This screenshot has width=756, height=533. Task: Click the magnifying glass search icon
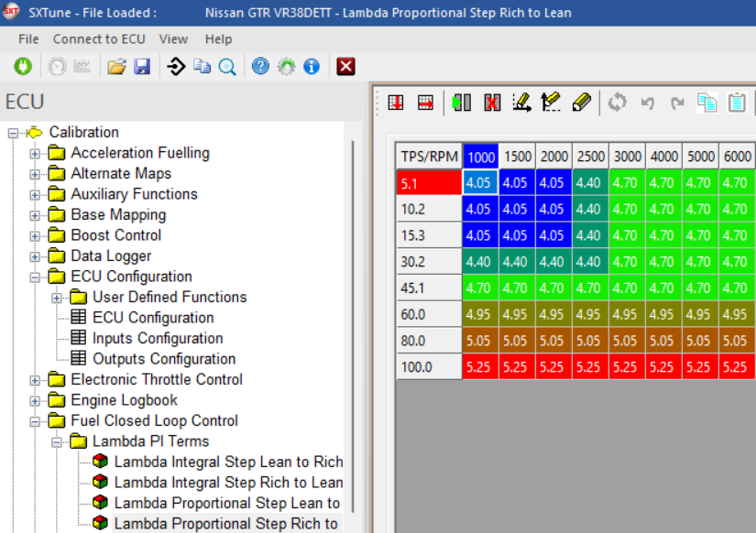tap(227, 67)
